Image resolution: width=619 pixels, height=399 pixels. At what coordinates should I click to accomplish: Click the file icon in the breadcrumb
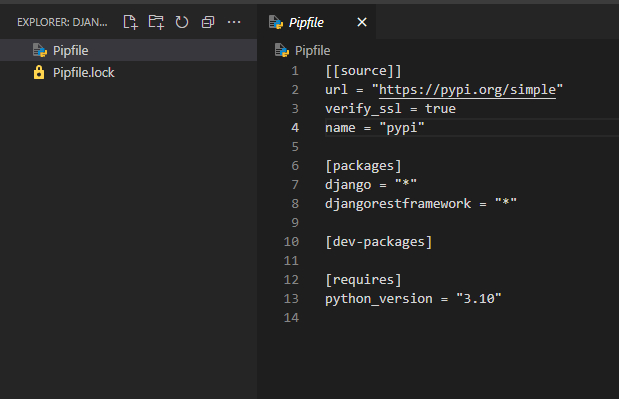282,51
